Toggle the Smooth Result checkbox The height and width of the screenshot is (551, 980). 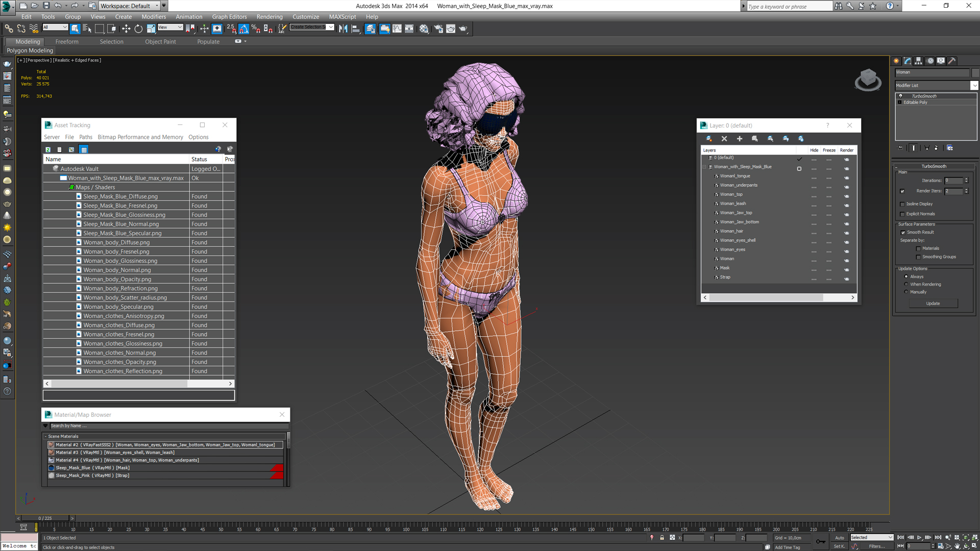(903, 233)
